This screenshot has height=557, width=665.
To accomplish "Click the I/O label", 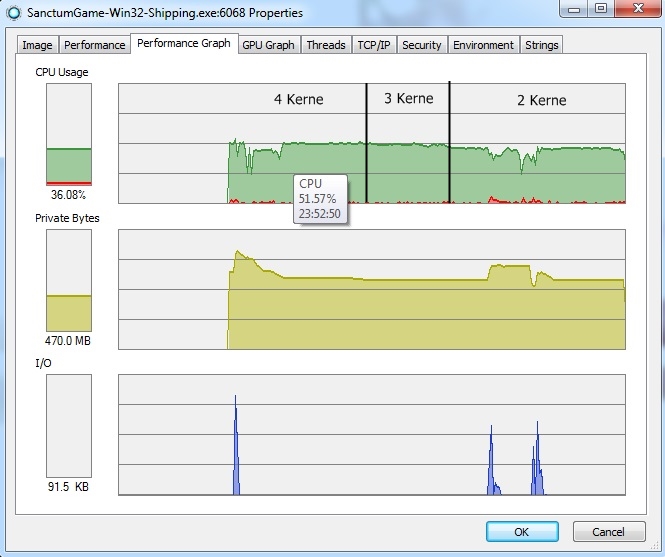I will coord(43,363).
